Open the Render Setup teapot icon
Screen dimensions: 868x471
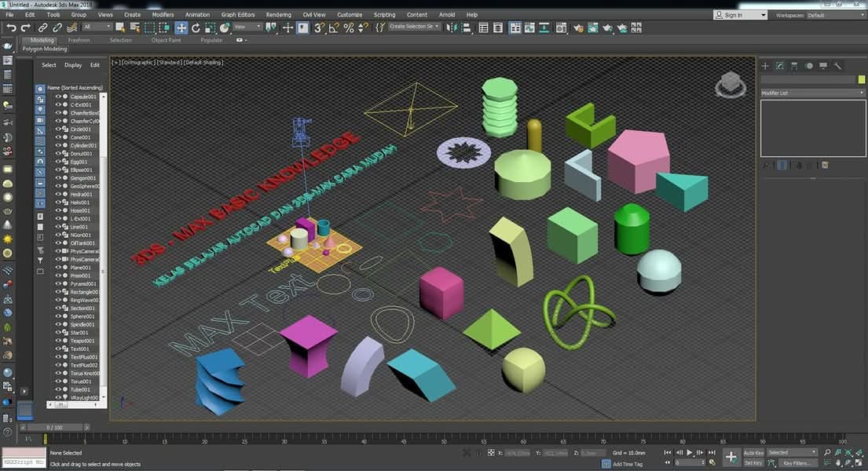tap(578, 27)
